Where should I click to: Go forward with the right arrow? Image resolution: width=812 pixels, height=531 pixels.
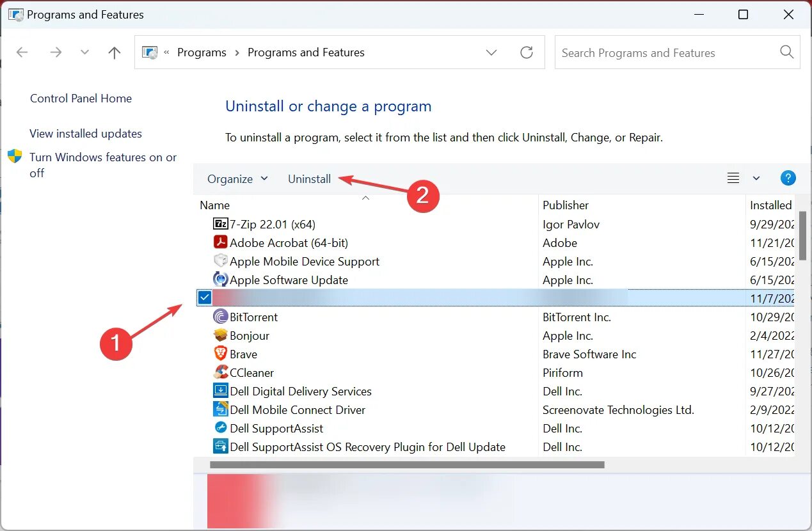56,52
